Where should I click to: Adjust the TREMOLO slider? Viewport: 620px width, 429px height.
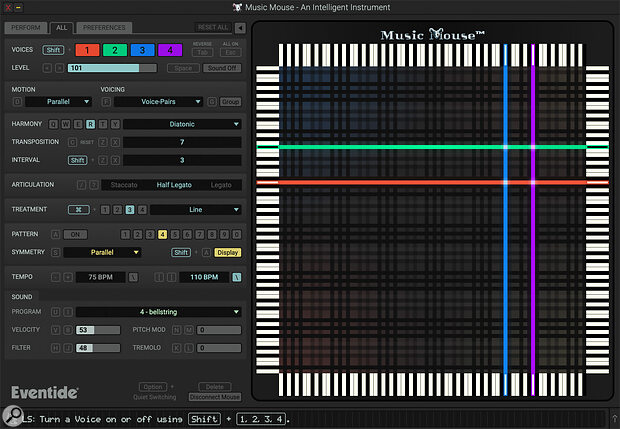tap(219, 348)
